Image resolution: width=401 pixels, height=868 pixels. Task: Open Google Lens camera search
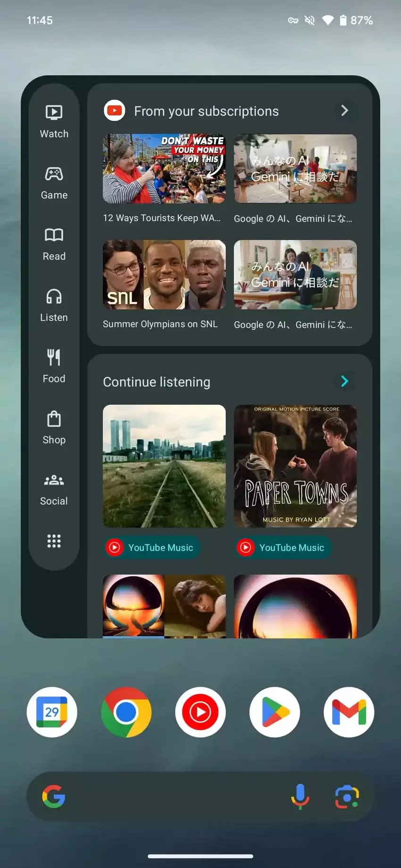347,797
